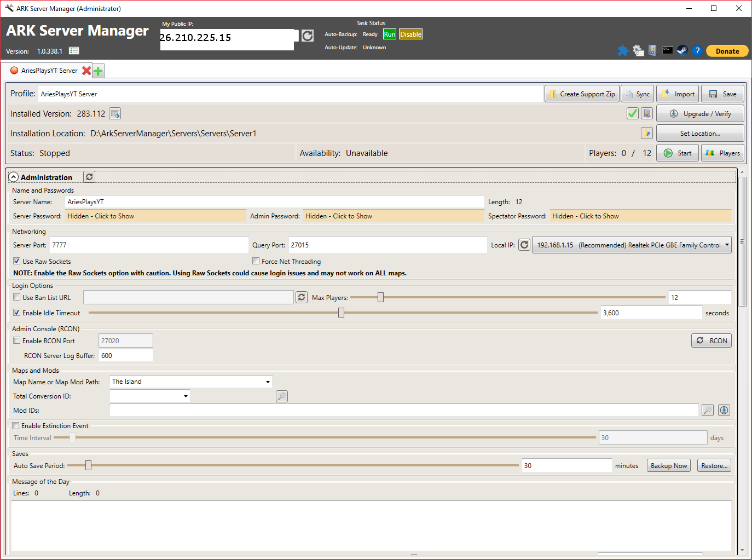The width and height of the screenshot is (752, 560).
Task: Click the Steam icon
Action: click(x=682, y=50)
